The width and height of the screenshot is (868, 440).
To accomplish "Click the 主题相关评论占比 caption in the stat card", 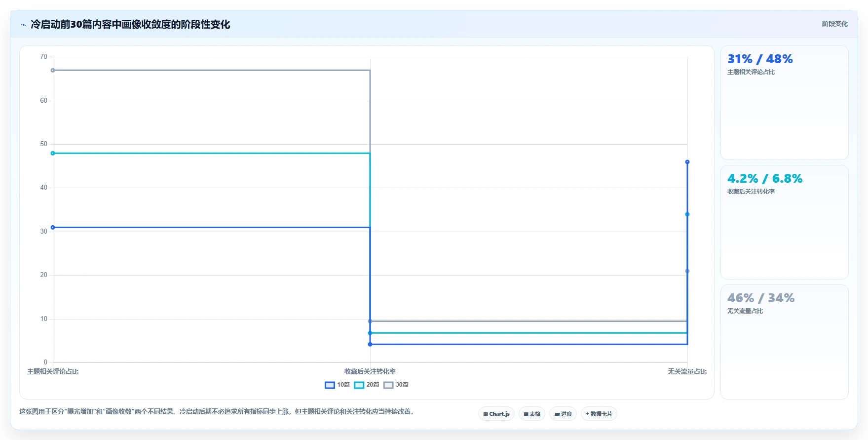I will tap(751, 72).
